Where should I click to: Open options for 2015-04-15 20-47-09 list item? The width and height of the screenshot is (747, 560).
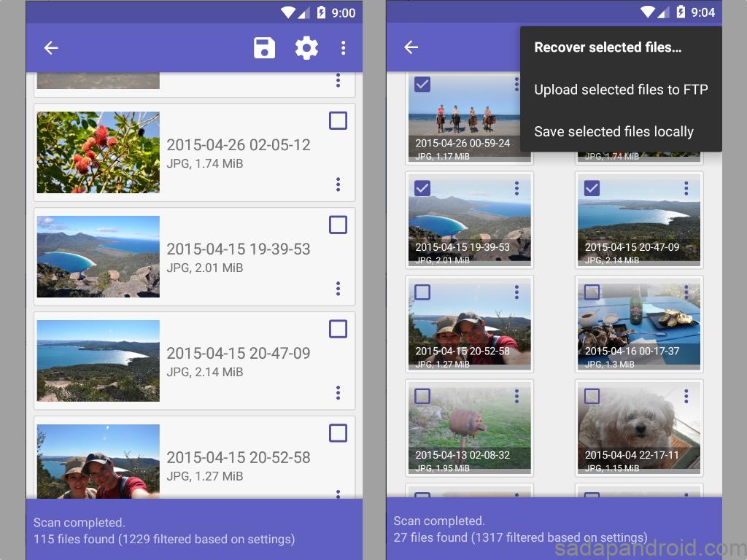(338, 392)
